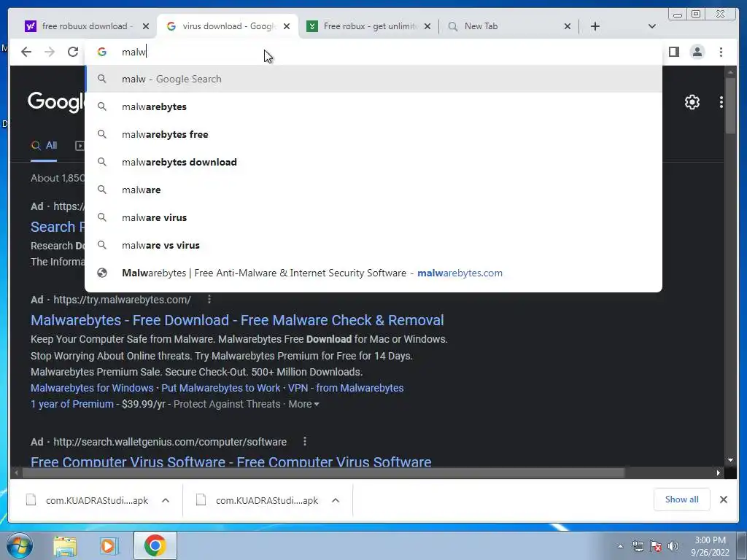The width and height of the screenshot is (747, 560).
Task: Choose the 'malware vs virus' suggestion
Action: [373, 245]
